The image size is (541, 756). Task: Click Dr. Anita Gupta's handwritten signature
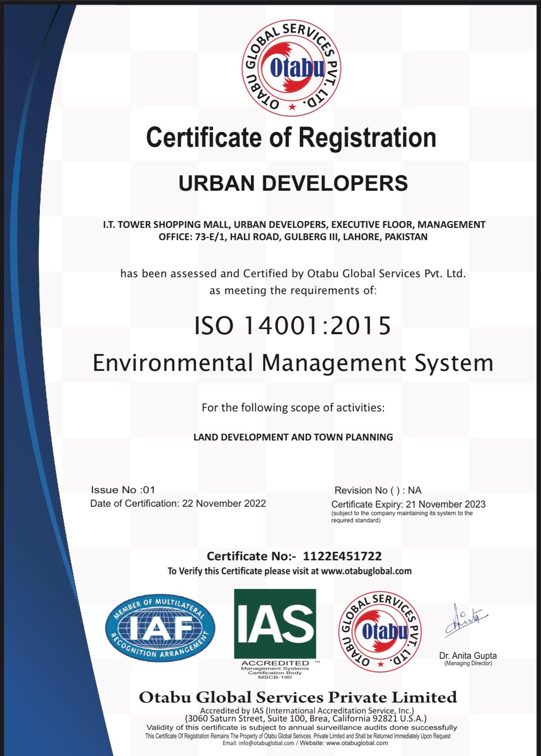point(465,620)
